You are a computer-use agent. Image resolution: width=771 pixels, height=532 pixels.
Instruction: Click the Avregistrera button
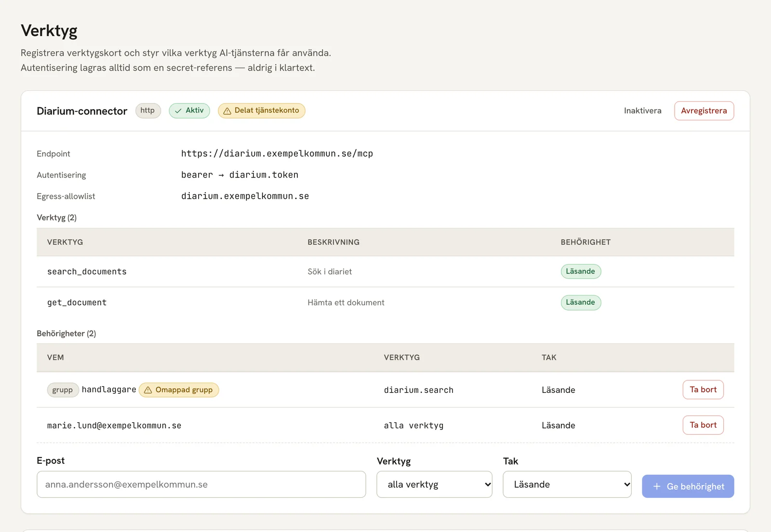(704, 111)
